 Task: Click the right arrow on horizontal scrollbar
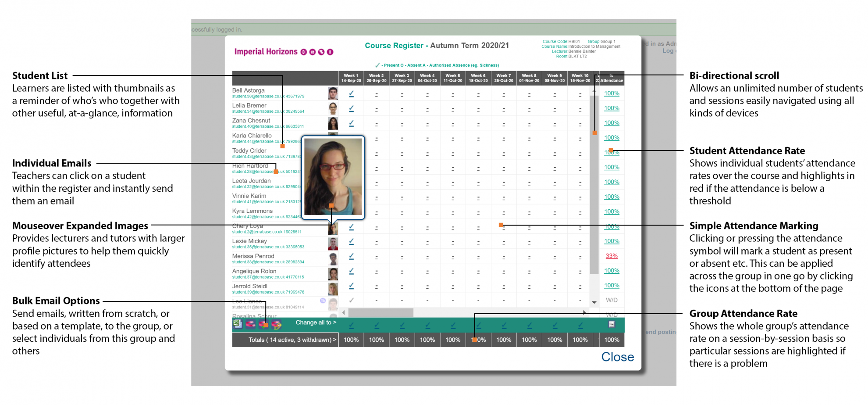pyautogui.click(x=585, y=312)
